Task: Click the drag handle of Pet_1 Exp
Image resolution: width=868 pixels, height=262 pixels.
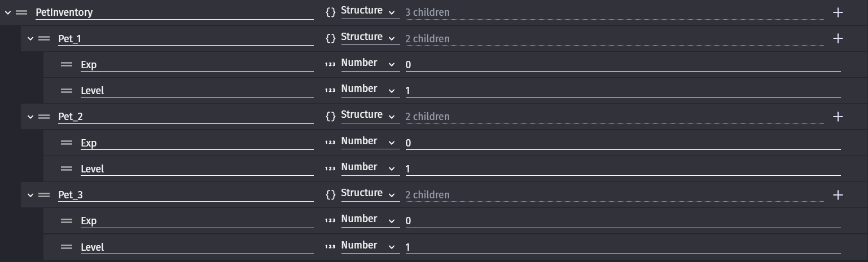Action: coord(67,65)
